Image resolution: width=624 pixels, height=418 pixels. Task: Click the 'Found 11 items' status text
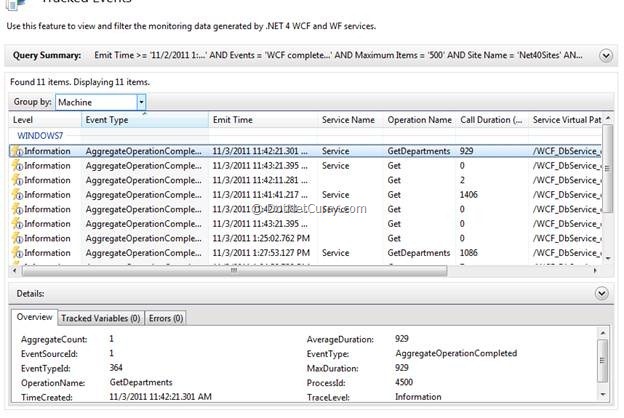[x=80, y=82]
